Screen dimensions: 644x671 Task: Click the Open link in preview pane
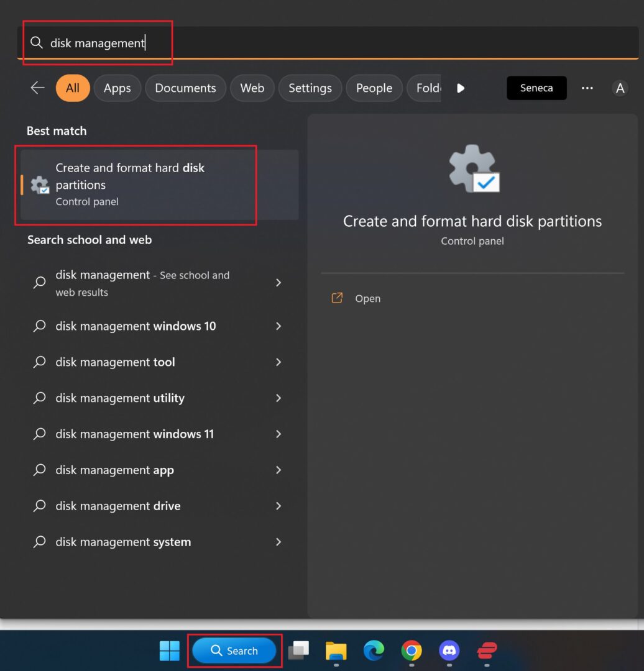point(367,298)
